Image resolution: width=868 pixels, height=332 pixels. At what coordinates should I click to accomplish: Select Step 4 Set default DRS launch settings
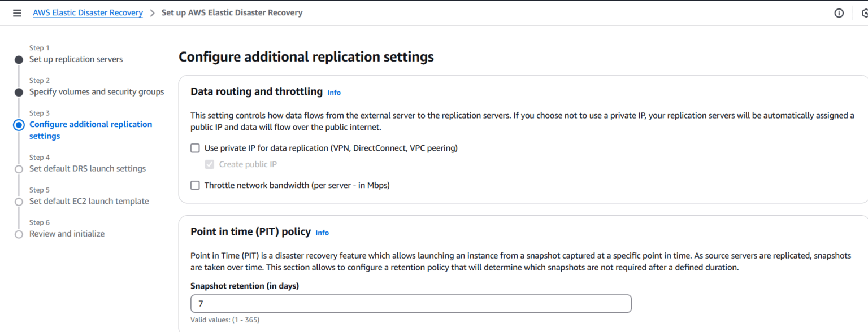coord(87,168)
